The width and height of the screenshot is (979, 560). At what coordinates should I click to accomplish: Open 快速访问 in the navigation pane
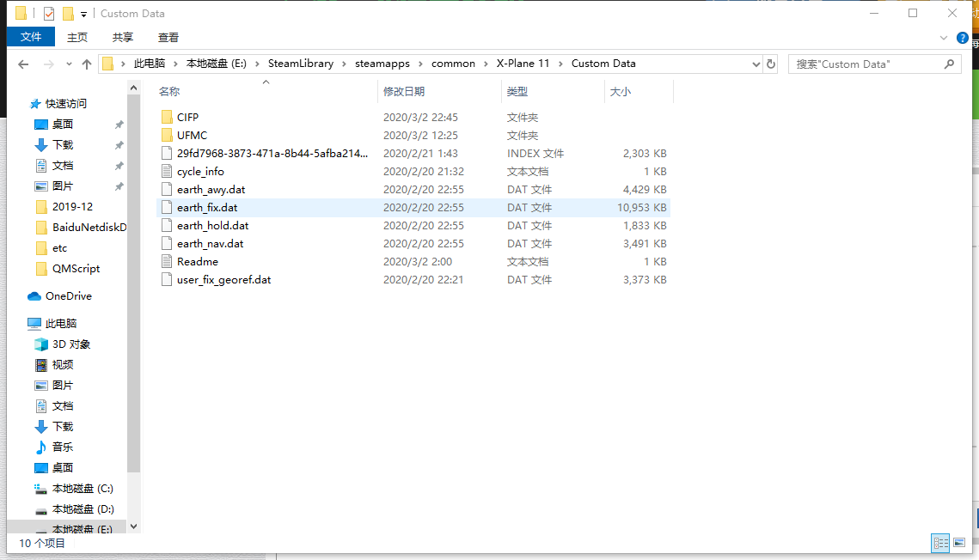[x=65, y=104]
